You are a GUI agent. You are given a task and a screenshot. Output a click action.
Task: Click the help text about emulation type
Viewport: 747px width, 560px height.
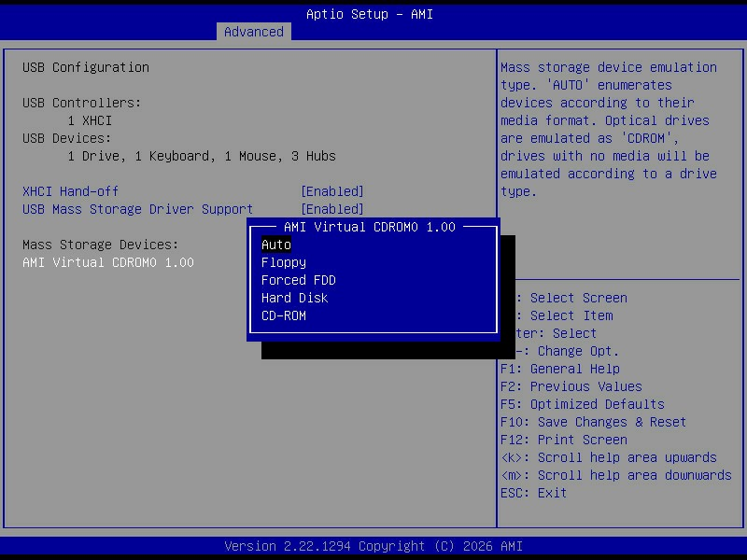[609, 130]
